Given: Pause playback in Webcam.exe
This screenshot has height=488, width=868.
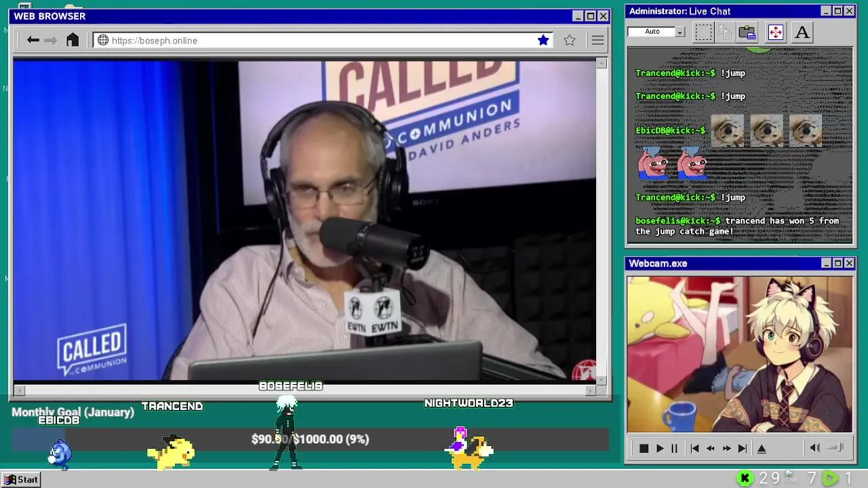Looking at the screenshot, I should pyautogui.click(x=674, y=448).
